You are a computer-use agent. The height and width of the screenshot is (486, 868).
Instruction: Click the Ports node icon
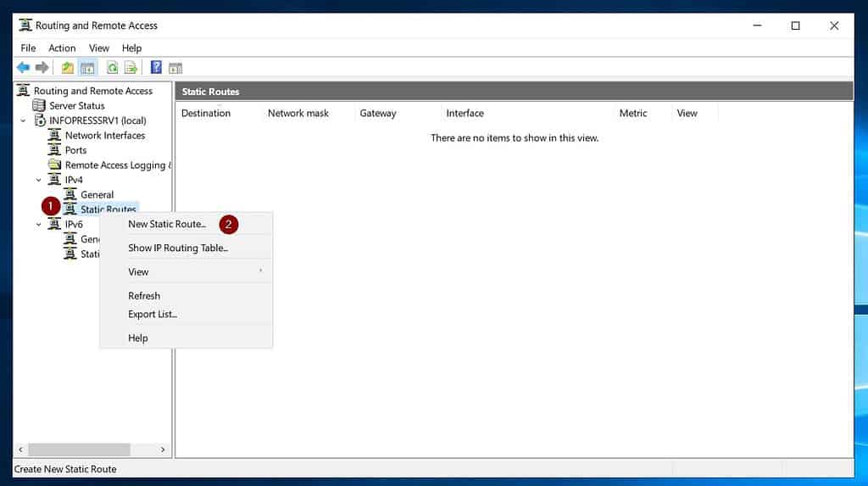click(x=54, y=150)
